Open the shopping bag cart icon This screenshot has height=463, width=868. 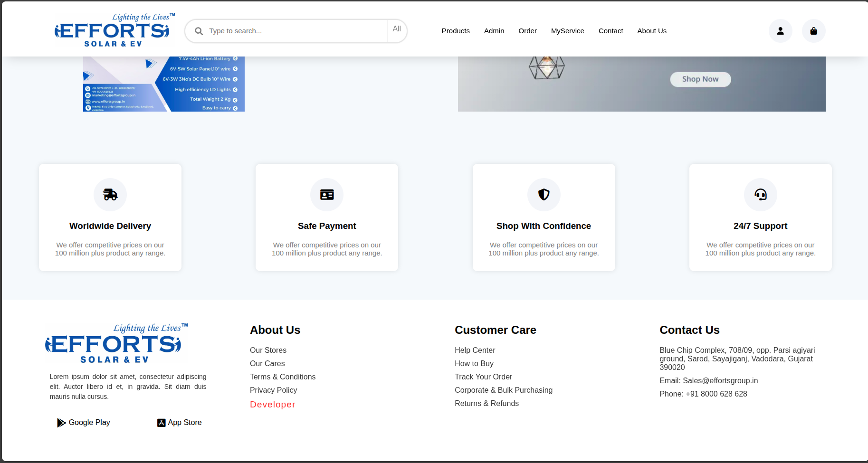coord(813,31)
